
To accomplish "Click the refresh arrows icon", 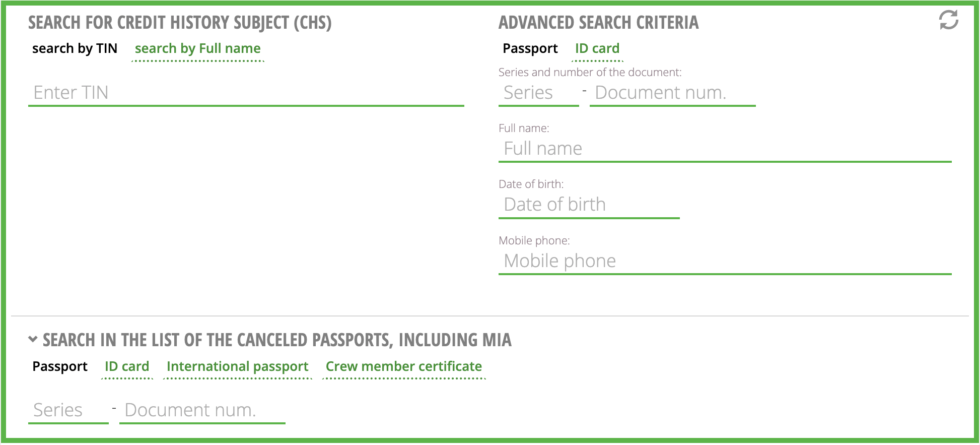I will (948, 20).
